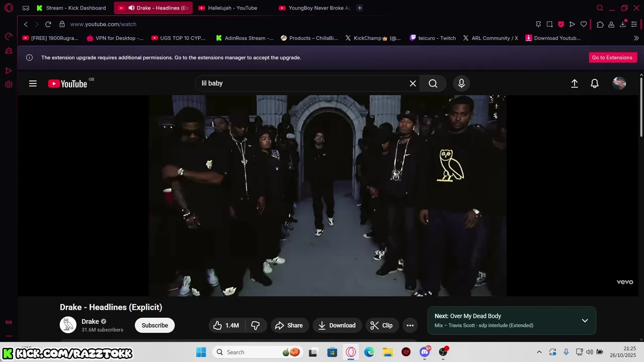
Task: Open AdinRoss Stream bookmark
Action: (245, 38)
